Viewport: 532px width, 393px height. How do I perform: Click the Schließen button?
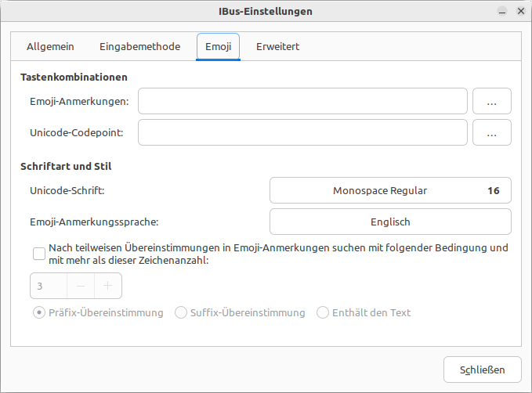pyautogui.click(x=482, y=370)
